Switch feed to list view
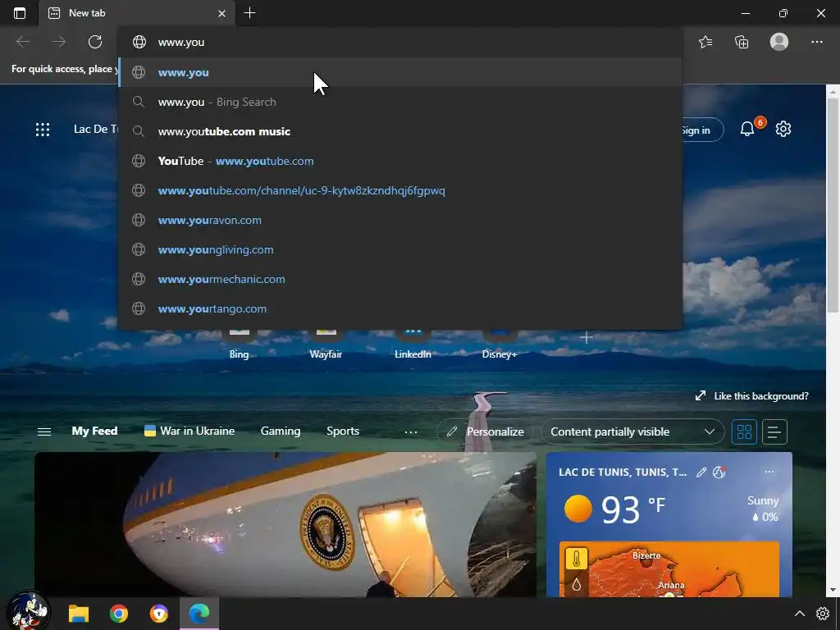The width and height of the screenshot is (840, 630). tap(774, 431)
